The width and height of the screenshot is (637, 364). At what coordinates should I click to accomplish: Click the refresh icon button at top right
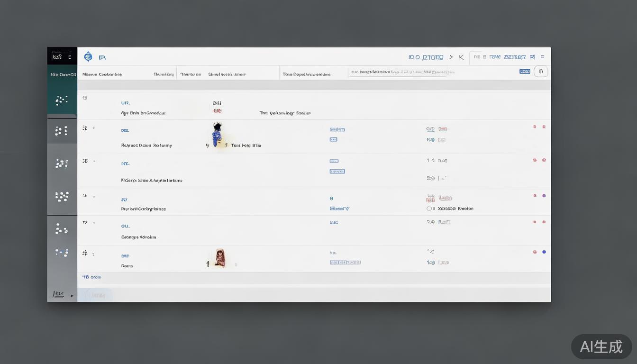point(541,72)
